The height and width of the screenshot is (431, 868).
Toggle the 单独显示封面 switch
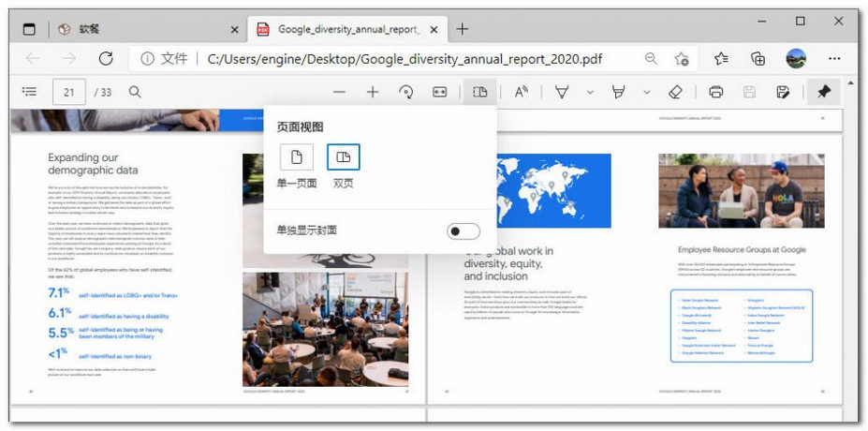pos(463,231)
